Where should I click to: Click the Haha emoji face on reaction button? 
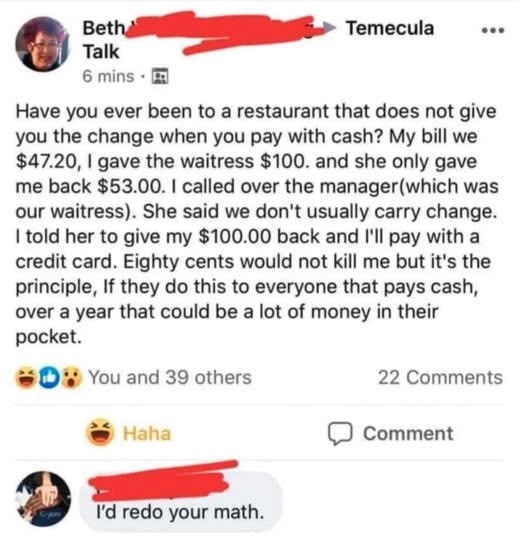(100, 432)
